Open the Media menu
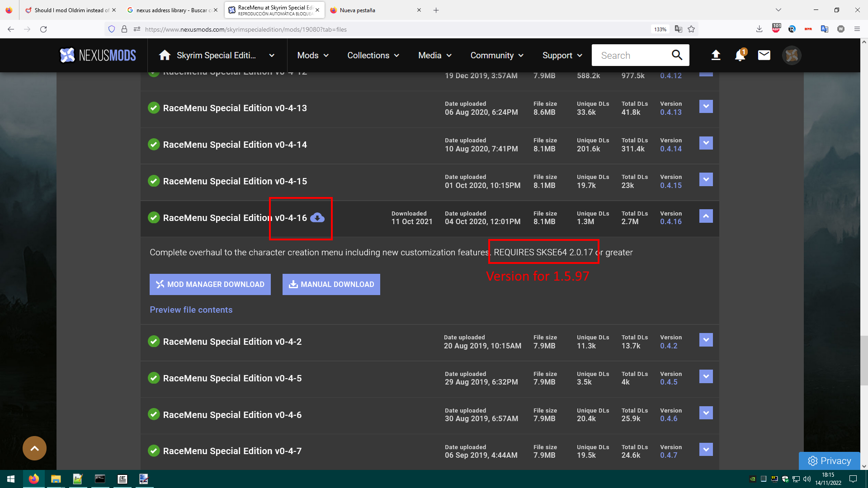This screenshot has height=488, width=868. coord(435,55)
